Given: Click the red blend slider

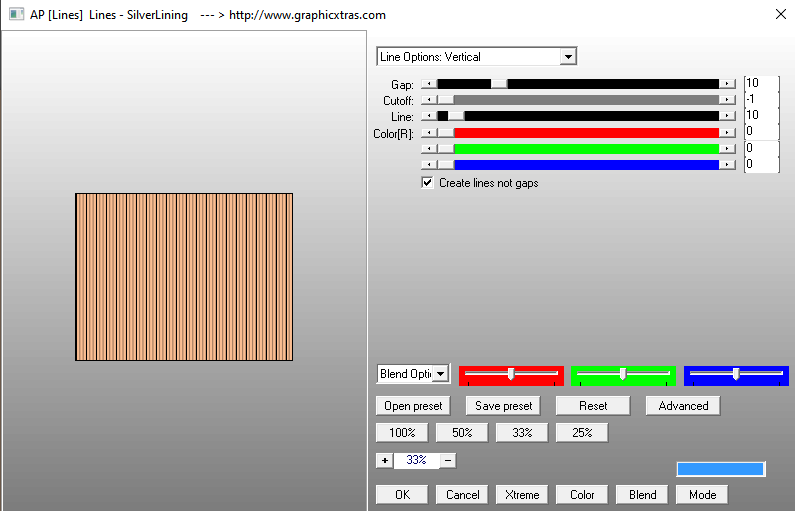Looking at the screenshot, I should click(511, 374).
